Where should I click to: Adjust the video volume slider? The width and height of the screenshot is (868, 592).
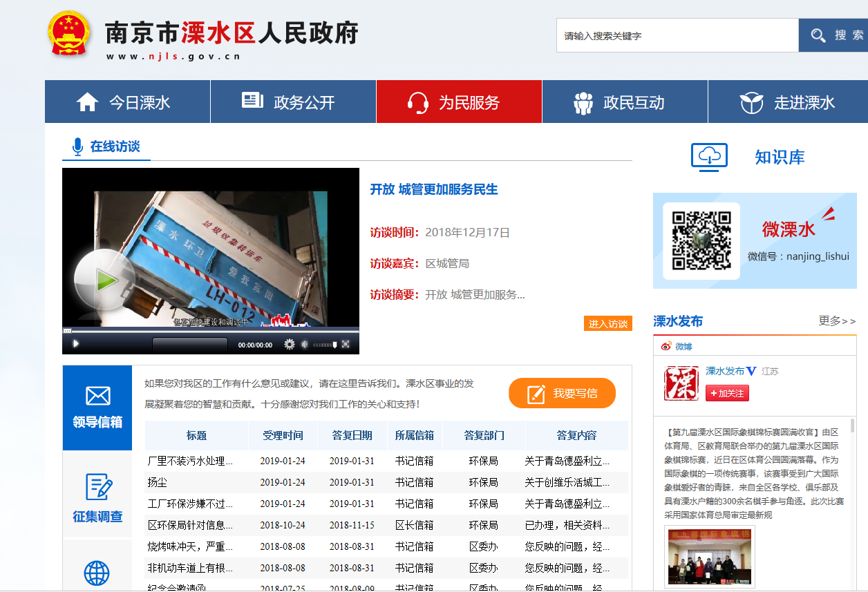[x=325, y=344]
